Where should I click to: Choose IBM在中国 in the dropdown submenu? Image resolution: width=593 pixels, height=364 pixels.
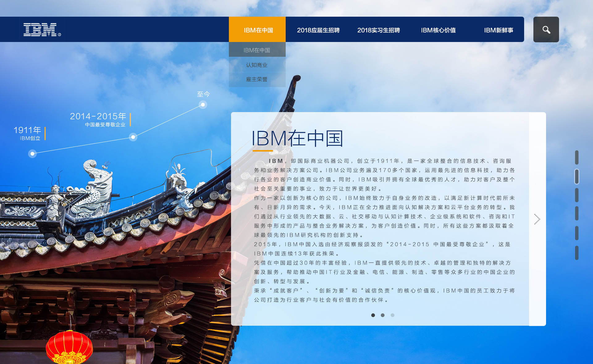pyautogui.click(x=257, y=50)
